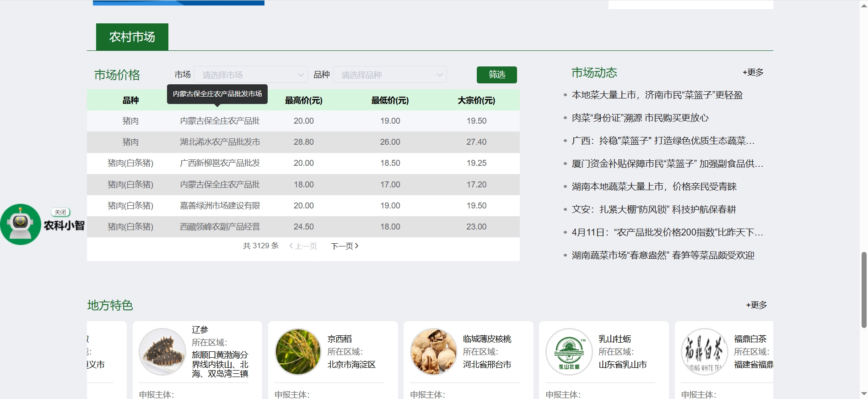Open the 湖南本地蔬菜大量上市 article
The width and height of the screenshot is (868, 399).
coord(654,186)
